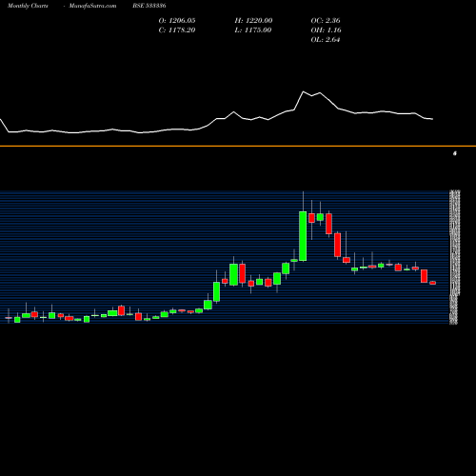Click the "OH: 1.16" reading
This screenshot has width=476, height=476.
(326, 30)
